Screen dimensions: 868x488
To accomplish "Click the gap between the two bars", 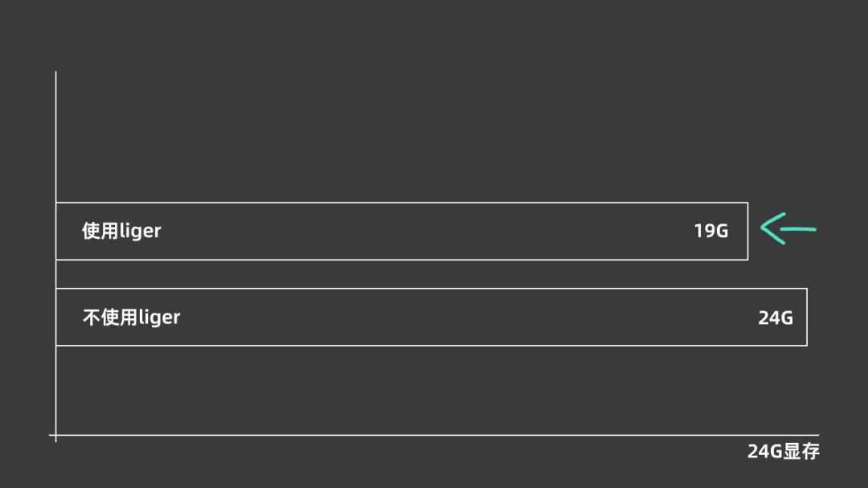I will (x=402, y=274).
